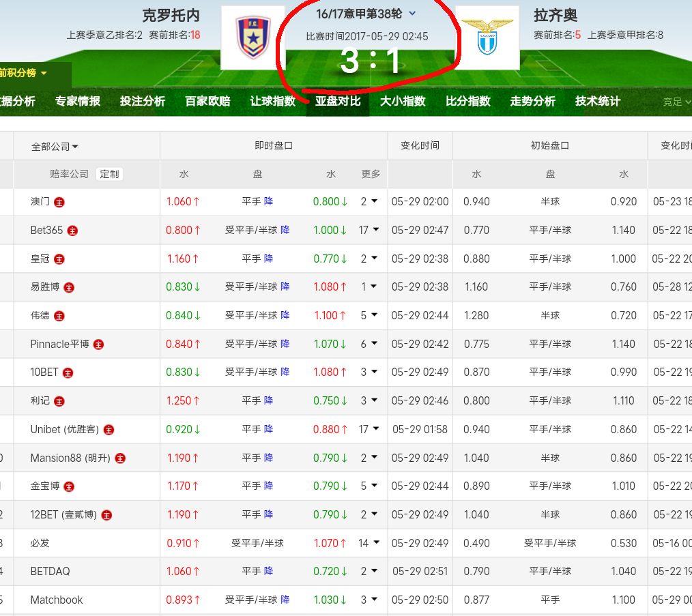Click the red 主 icon beside 澳门

pos(59,202)
